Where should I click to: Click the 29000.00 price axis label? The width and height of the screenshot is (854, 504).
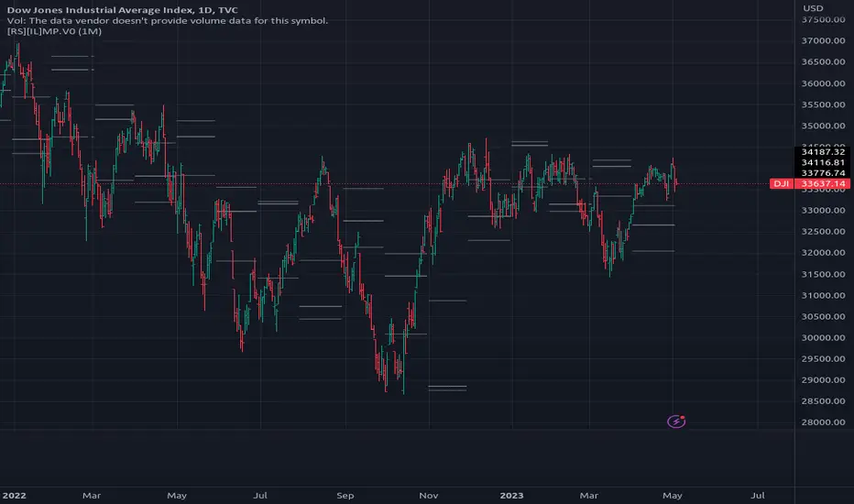(x=823, y=379)
